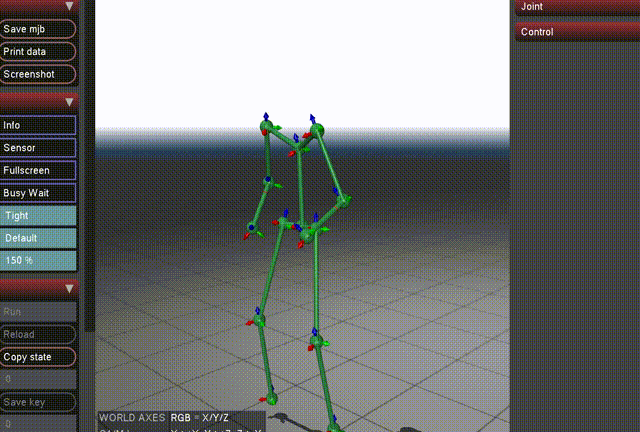This screenshot has width=640, height=432.
Task: Click the Reload button
Action: pos(38,334)
